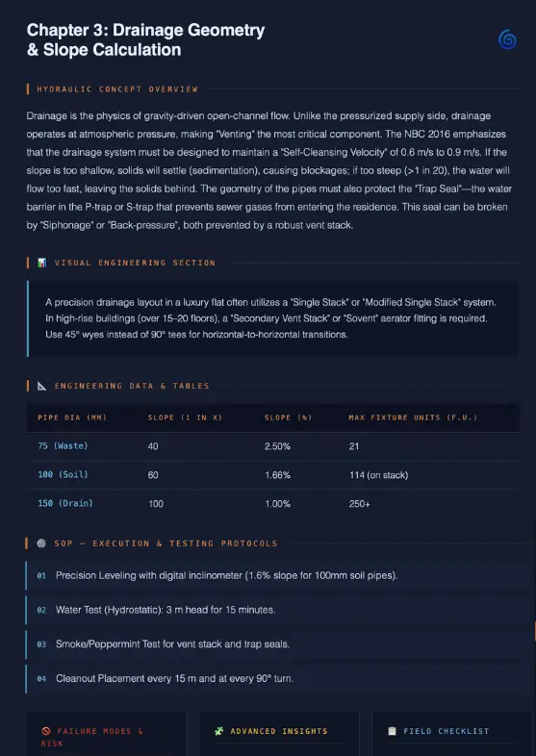The image size is (536, 756).
Task: Open the Advanced Insights card
Action: coord(279,734)
